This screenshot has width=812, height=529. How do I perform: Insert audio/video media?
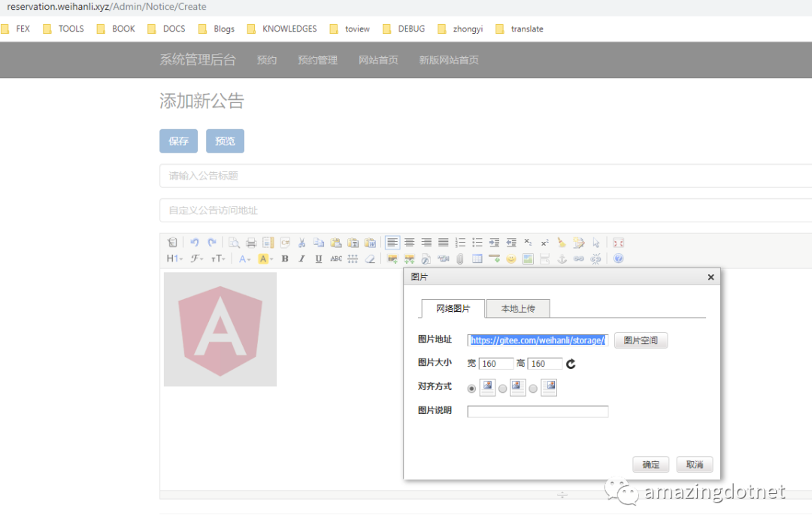[444, 258]
